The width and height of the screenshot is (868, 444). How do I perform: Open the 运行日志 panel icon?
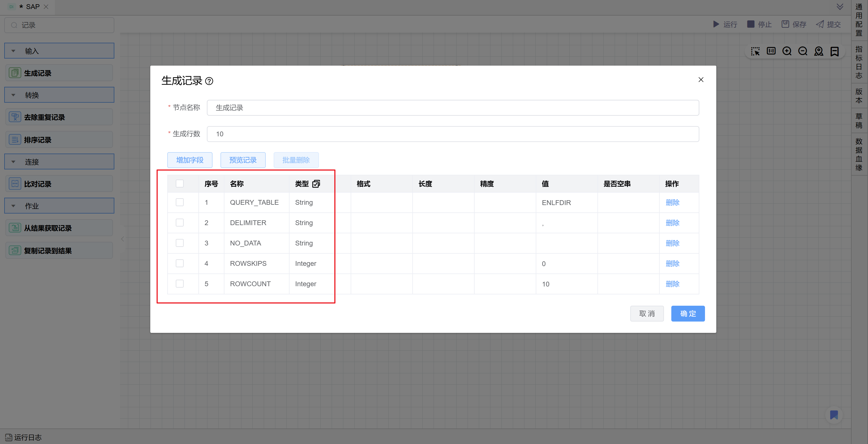[8, 437]
